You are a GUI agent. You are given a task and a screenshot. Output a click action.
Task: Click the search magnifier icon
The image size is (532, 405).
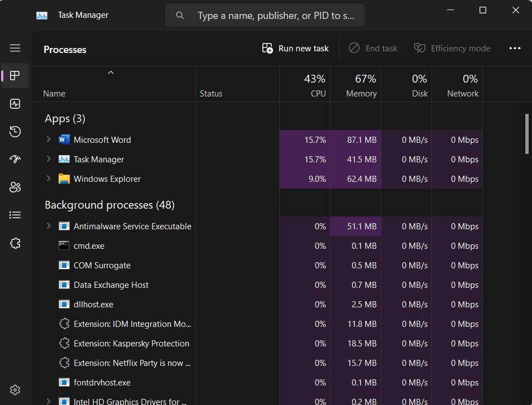[180, 15]
